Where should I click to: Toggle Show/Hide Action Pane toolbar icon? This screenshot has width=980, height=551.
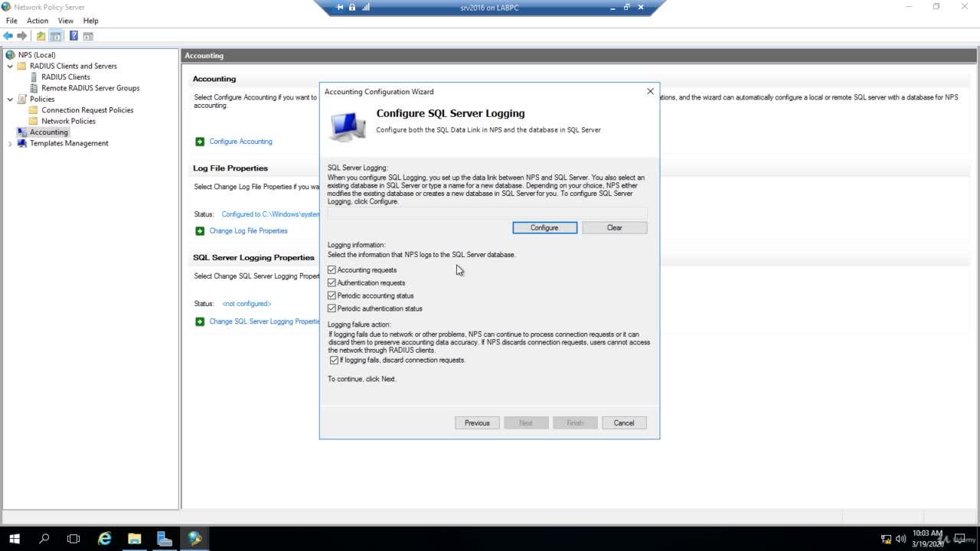[x=88, y=36]
